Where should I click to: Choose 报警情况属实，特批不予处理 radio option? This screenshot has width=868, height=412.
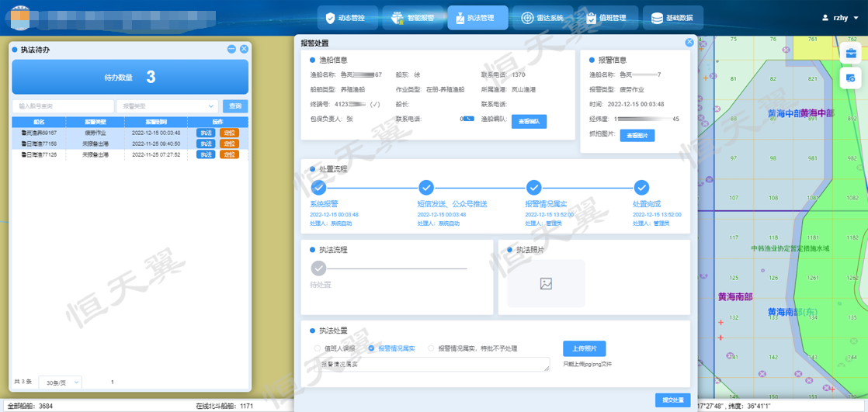point(432,348)
